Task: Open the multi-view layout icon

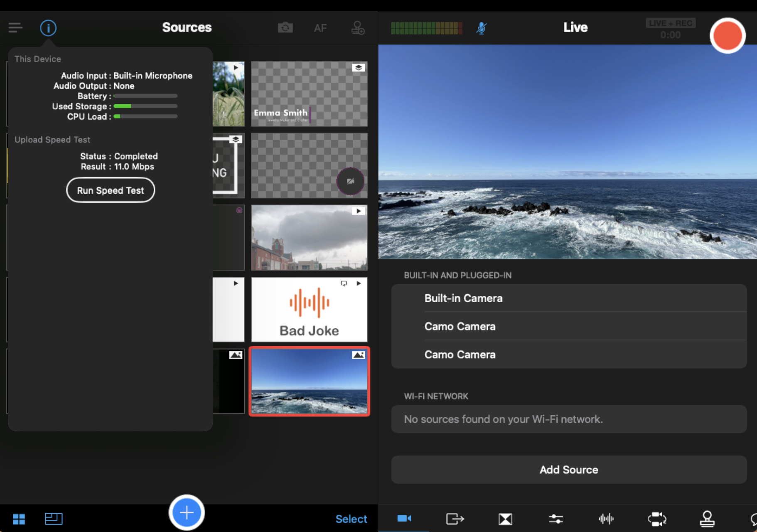Action: tap(54, 519)
